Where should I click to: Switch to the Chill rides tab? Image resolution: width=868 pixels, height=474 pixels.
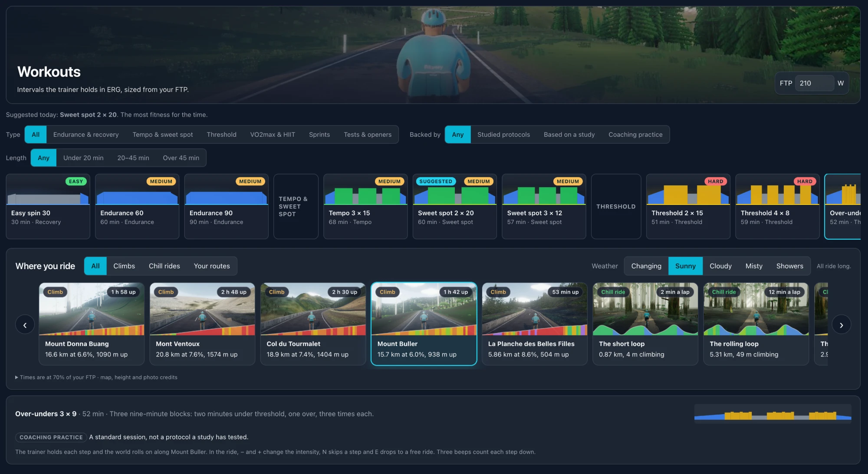click(x=164, y=266)
